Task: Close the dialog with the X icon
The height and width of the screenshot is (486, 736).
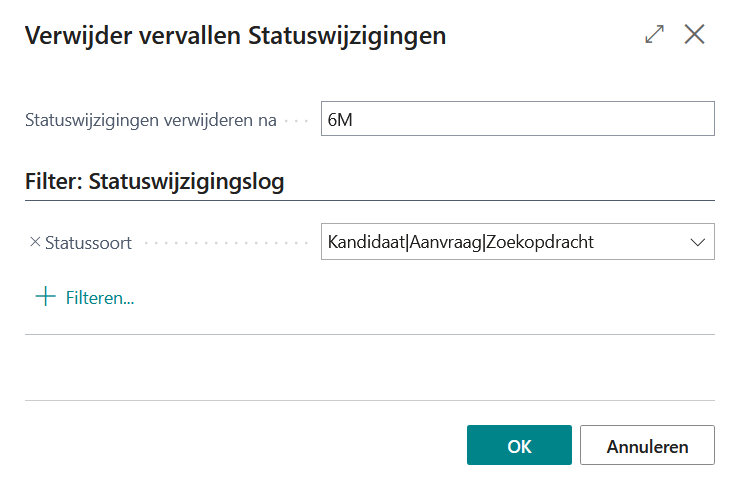Action: pyautogui.click(x=695, y=34)
